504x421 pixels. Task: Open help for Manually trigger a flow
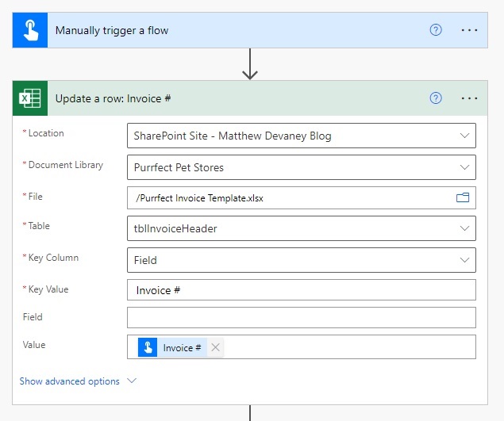click(x=436, y=30)
